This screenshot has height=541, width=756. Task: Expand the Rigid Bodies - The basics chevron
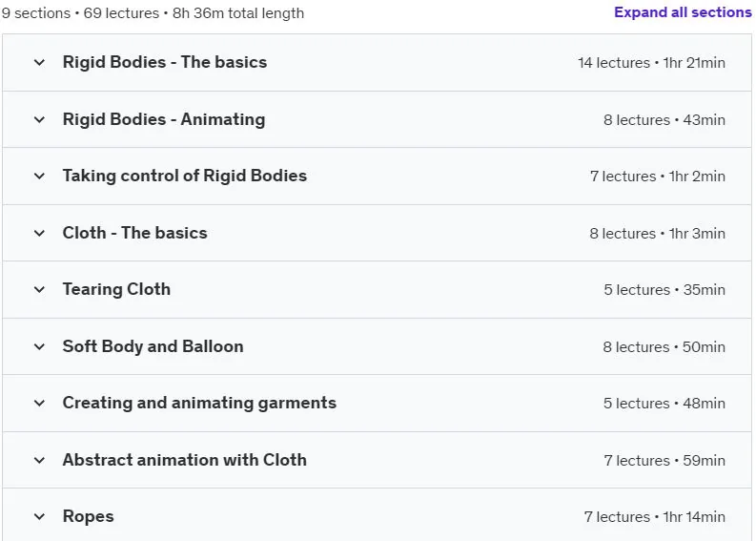(39, 63)
